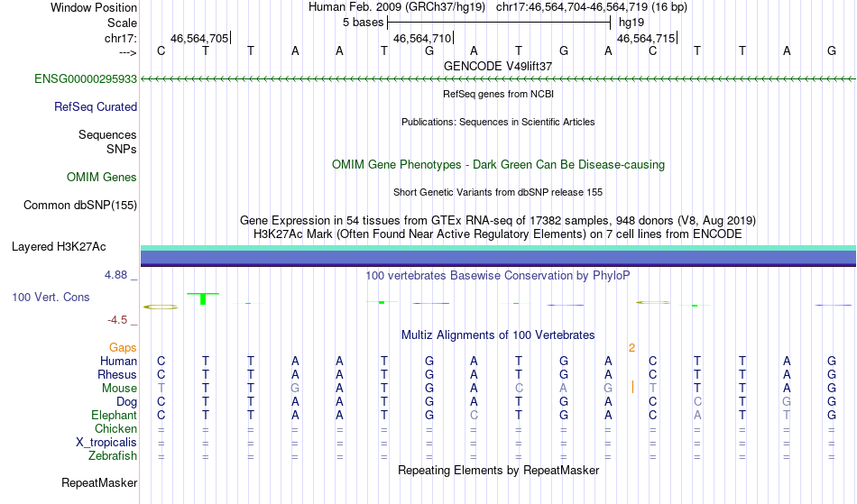The width and height of the screenshot is (857, 504).
Task: Click the H3K27Ac blue signal bar
Action: click(498, 258)
